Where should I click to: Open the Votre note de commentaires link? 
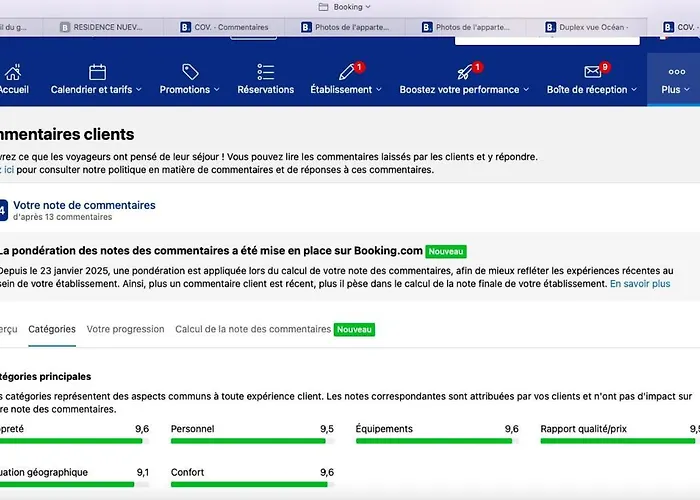(84, 205)
